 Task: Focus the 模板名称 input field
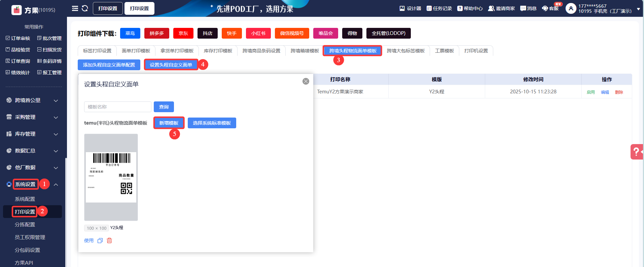118,107
